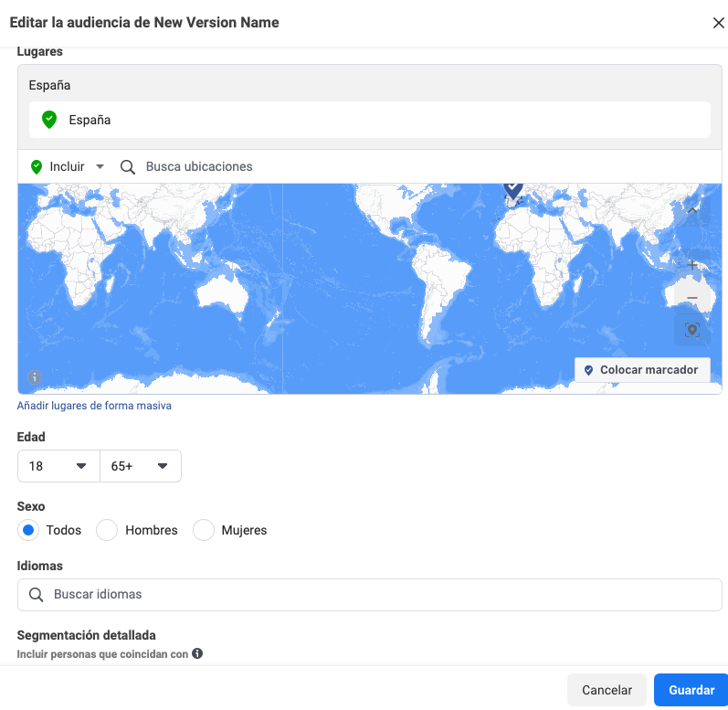728x710 pixels.
Task: Open the minimum age 18 dropdown
Action: coord(58,466)
